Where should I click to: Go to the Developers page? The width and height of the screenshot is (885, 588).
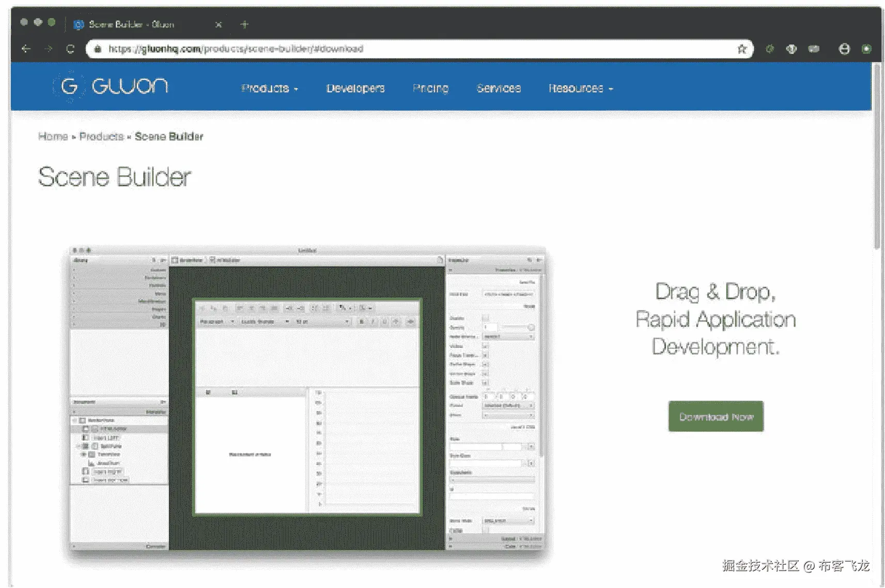tap(355, 88)
